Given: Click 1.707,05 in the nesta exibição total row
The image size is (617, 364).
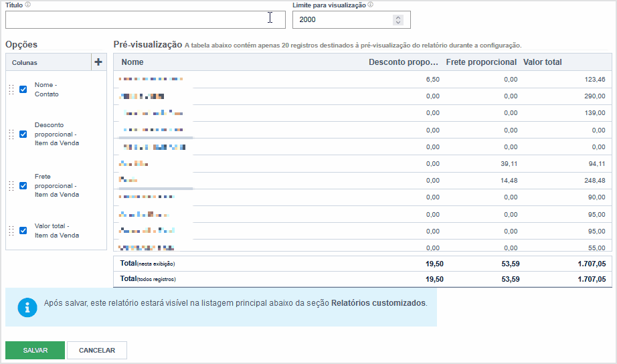Looking at the screenshot, I should coord(592,264).
